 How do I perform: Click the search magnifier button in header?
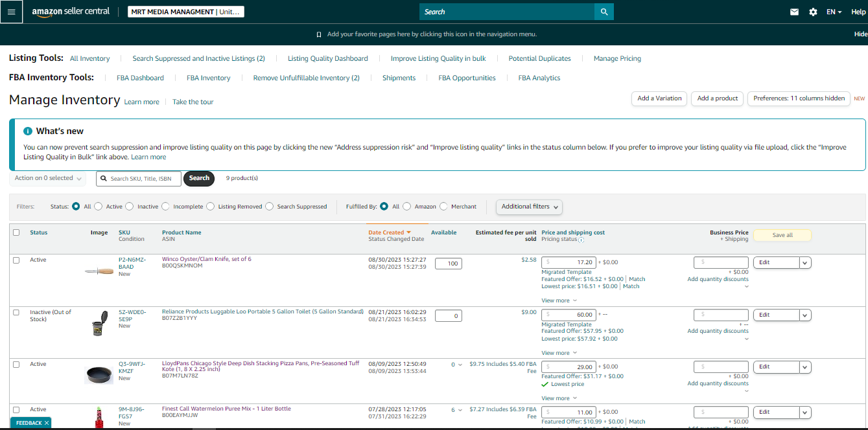[x=604, y=12]
